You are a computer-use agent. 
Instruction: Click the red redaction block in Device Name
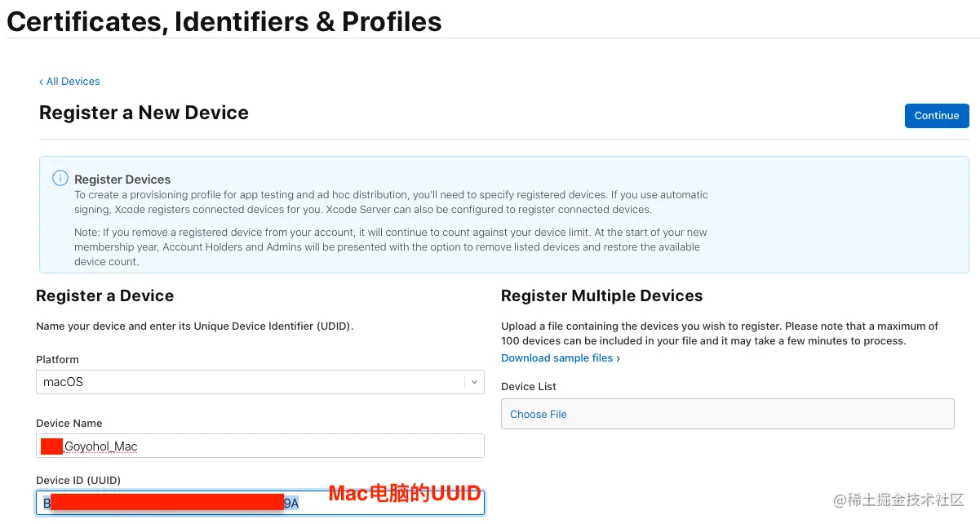tap(52, 446)
